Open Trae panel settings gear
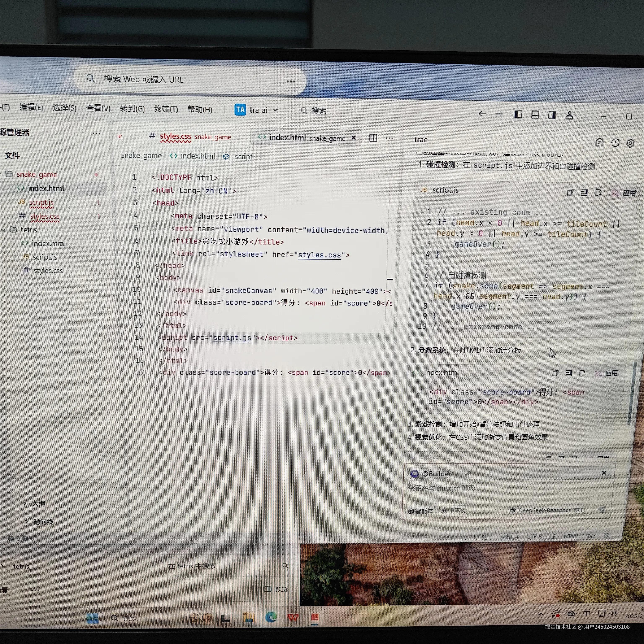 pyautogui.click(x=630, y=143)
